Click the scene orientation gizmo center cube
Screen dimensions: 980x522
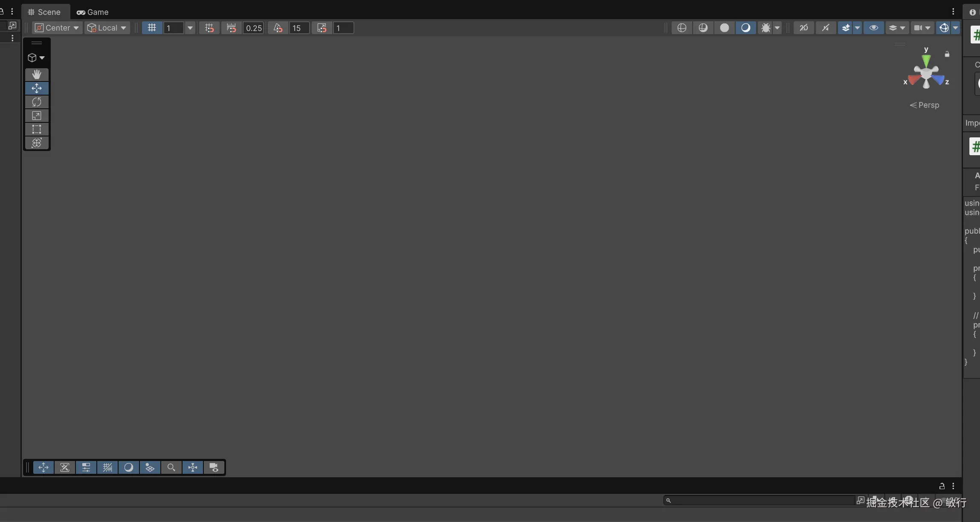tap(926, 74)
